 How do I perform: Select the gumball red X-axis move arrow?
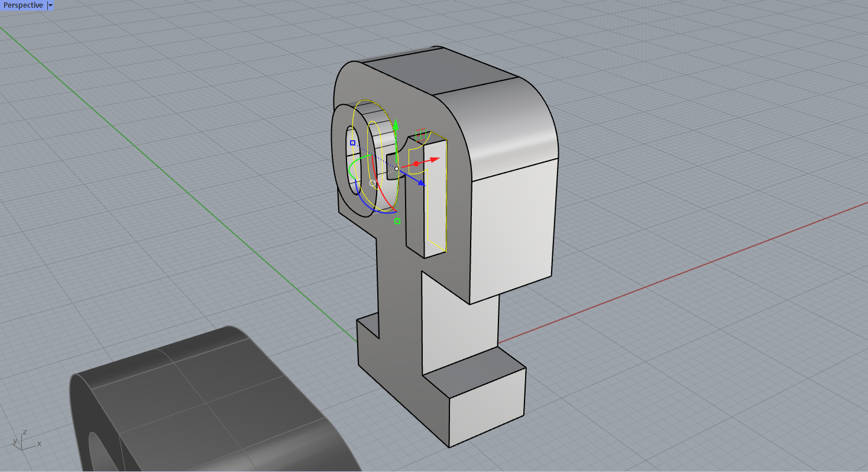click(433, 159)
